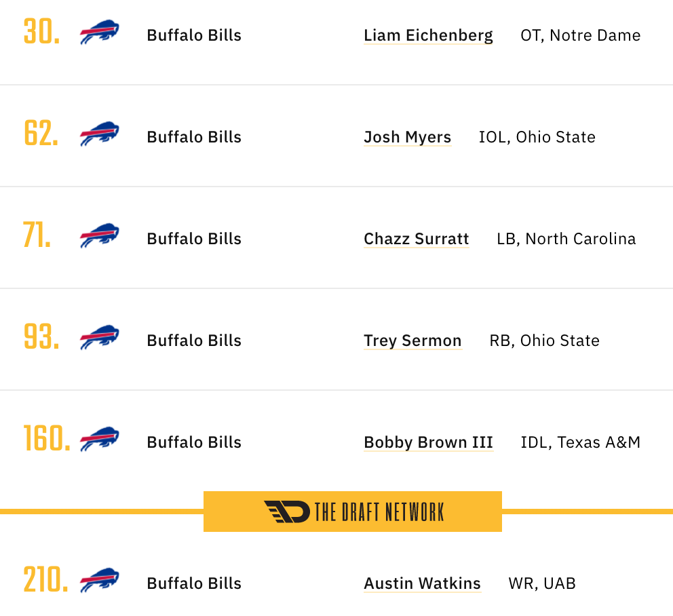Click The Draft Network logo icon
Viewport: 673px width, 616px height.
click(287, 512)
